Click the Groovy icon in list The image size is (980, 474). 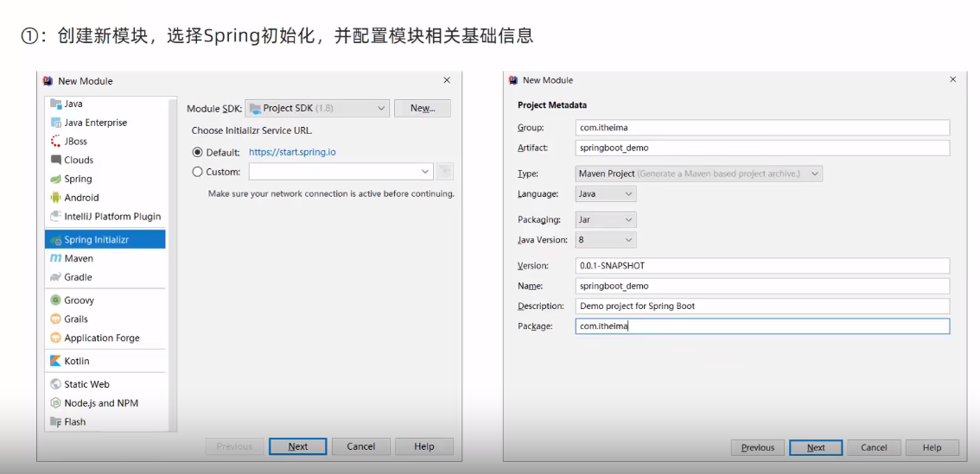pyautogui.click(x=55, y=300)
